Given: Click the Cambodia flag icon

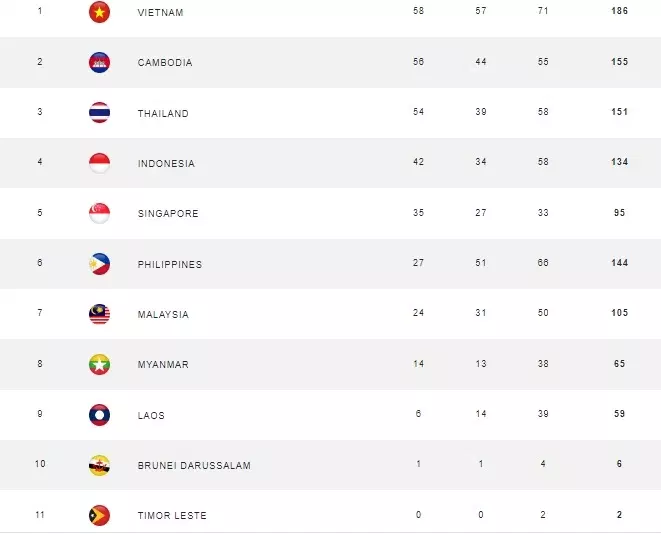Looking at the screenshot, I should 99,62.
